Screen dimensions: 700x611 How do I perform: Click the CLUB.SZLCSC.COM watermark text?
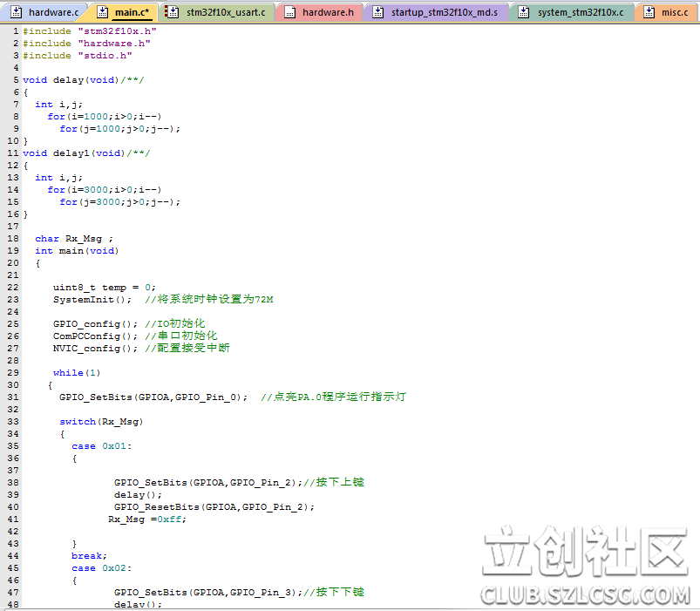point(585,595)
